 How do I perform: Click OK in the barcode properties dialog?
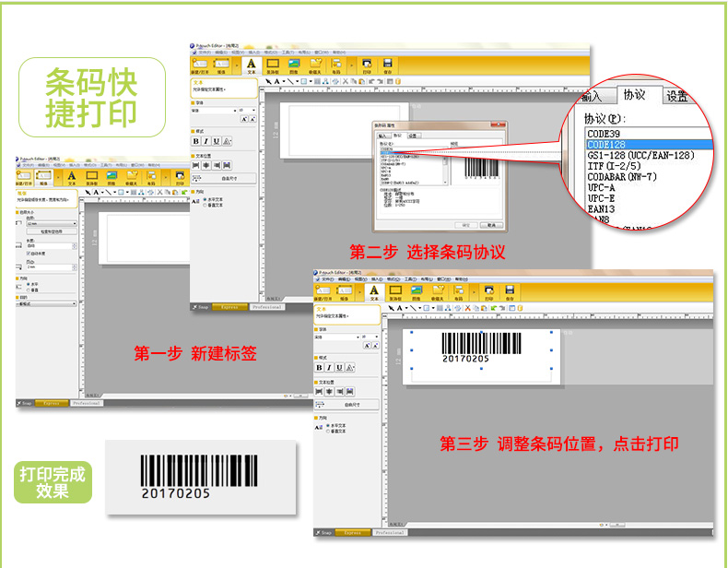click(466, 225)
